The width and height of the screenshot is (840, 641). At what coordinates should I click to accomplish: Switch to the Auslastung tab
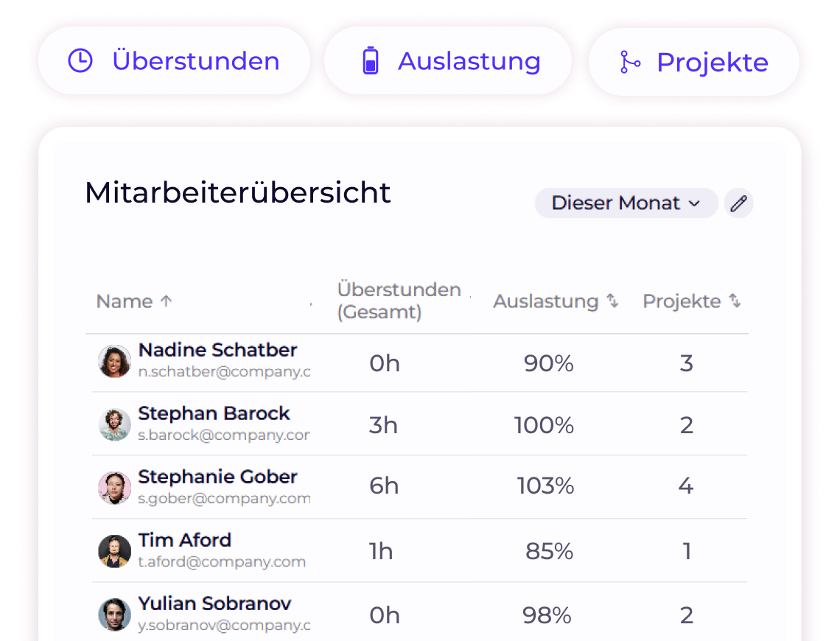[x=448, y=60]
